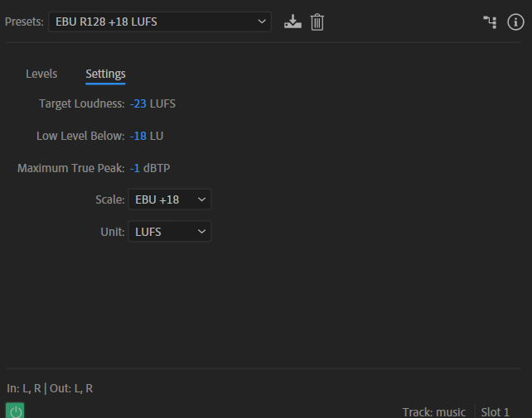Click the Target Loudness value -23
Image resolution: width=532 pixels, height=418 pixels.
138,103
